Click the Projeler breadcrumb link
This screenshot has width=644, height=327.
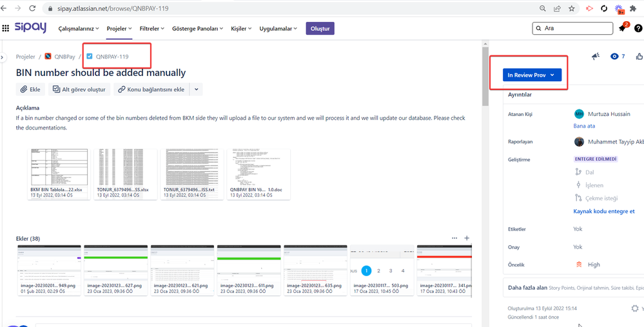pos(26,57)
